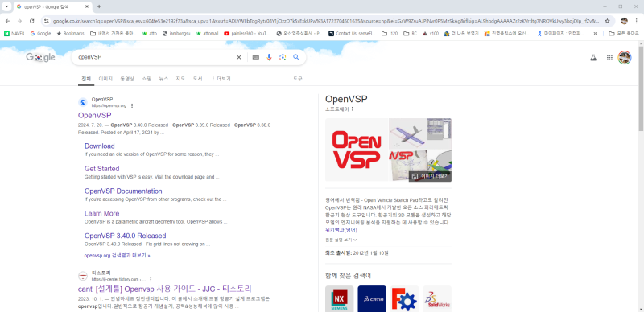Image resolution: width=644 pixels, height=312 pixels.
Task: Close the openVSP Google search tab
Action: (88, 6)
